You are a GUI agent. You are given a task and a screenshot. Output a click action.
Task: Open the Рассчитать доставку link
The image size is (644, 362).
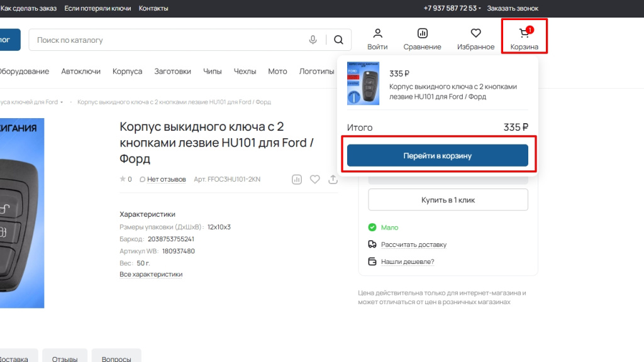(x=413, y=244)
